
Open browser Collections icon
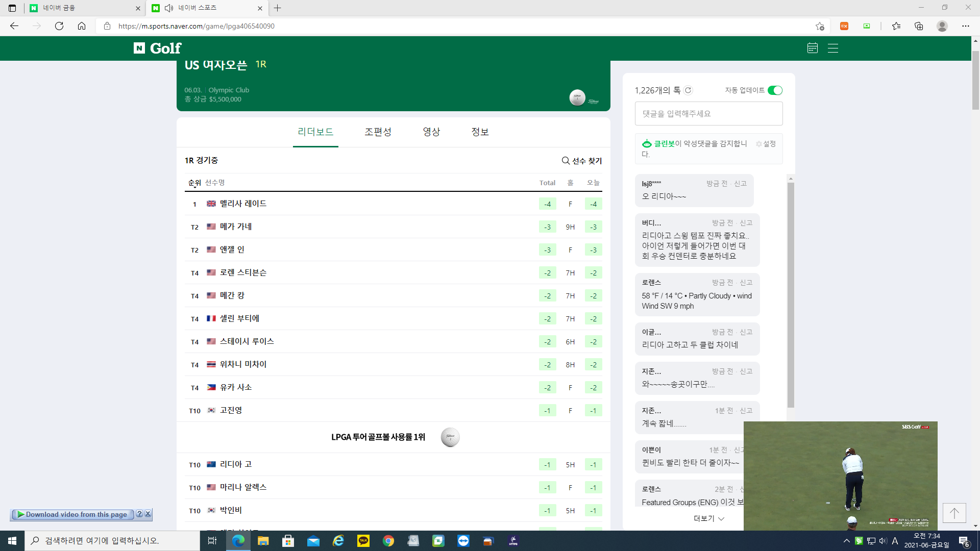(x=919, y=26)
